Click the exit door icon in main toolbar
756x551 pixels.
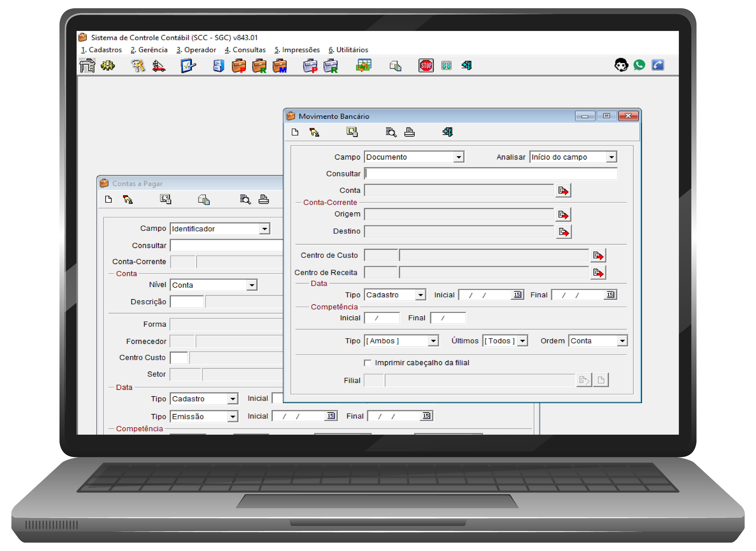tap(467, 65)
